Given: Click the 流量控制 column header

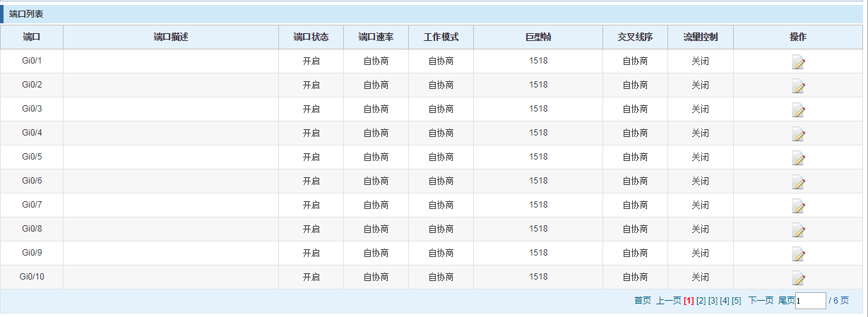Looking at the screenshot, I should (700, 37).
